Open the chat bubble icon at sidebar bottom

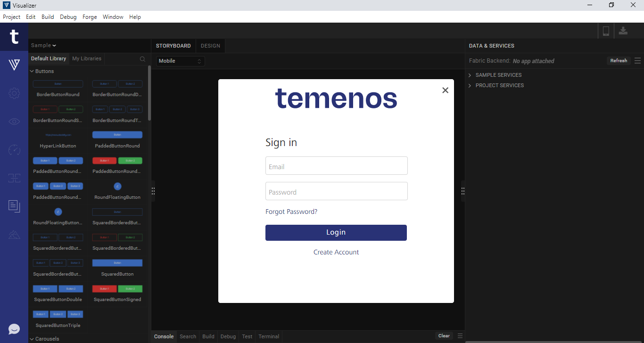14,329
